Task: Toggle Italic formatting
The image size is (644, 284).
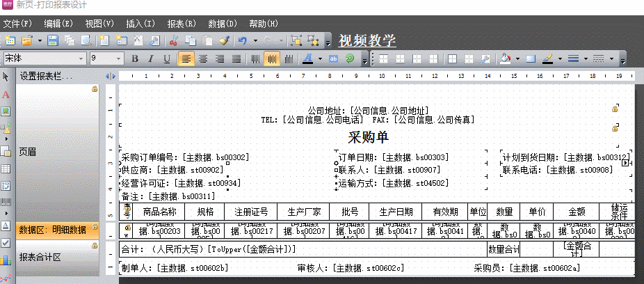Action: [x=151, y=58]
